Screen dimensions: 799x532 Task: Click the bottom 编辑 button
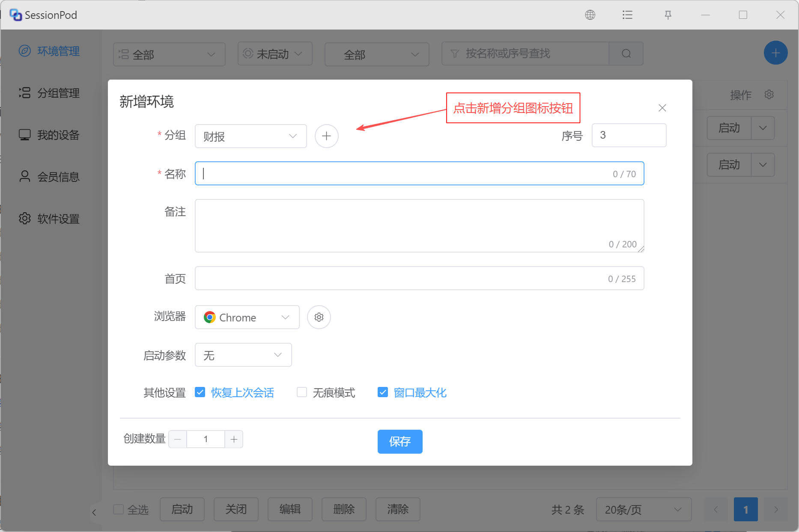290,509
